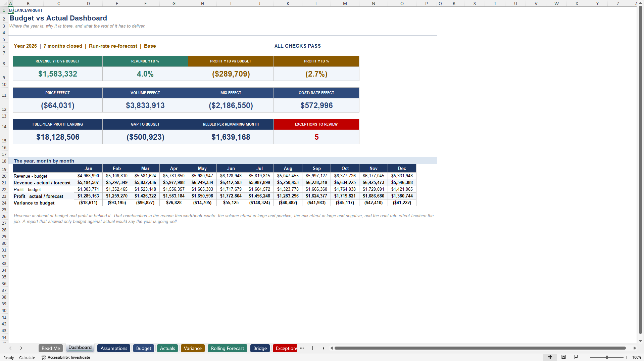Viewport: 644px width, 361px height.
Task: Select Jun profit actual $1,772,804
Action: (x=231, y=196)
